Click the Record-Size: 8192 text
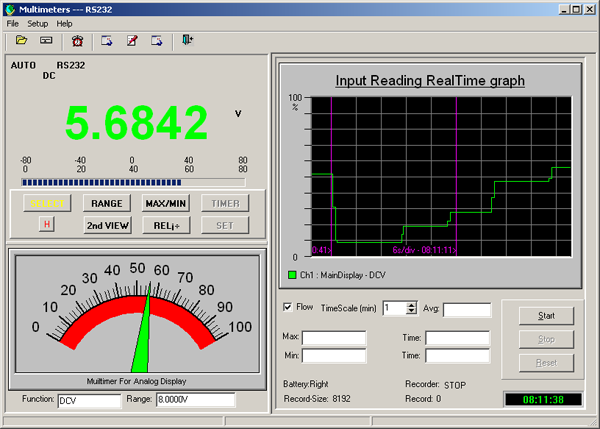Screen dimensions: 600x429 tap(317, 399)
